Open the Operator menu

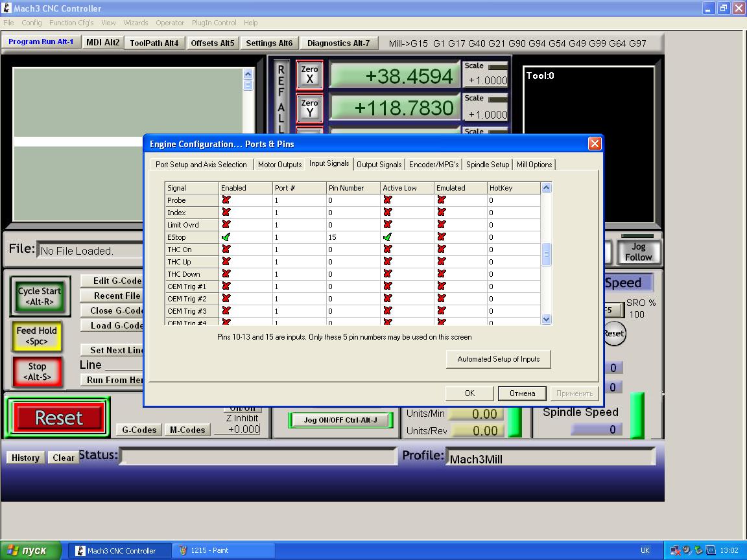170,23
